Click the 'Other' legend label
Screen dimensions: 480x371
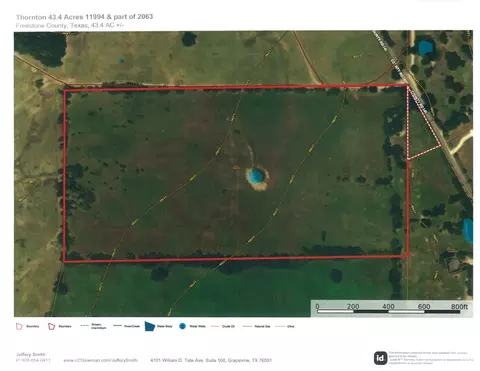point(291,326)
